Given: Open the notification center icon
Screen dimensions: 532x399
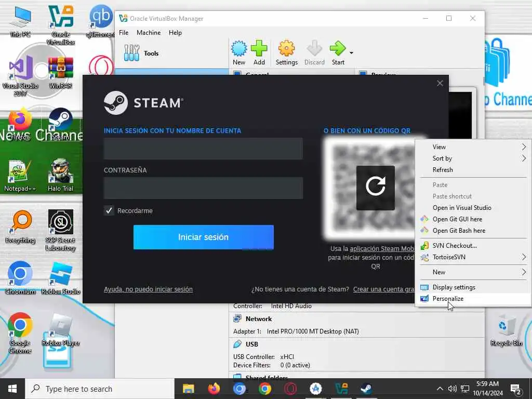Looking at the screenshot, I should 516,389.
